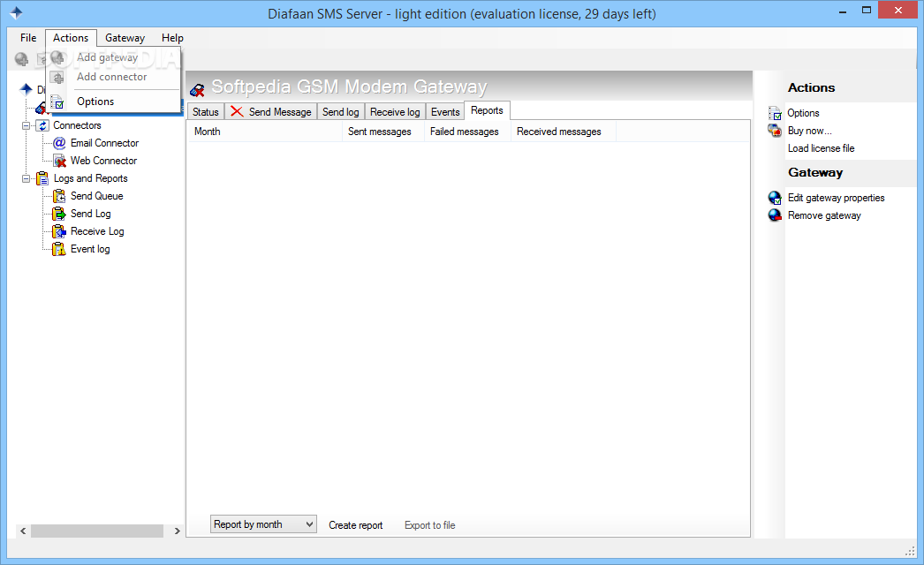The width and height of the screenshot is (924, 565).
Task: Click Load license file link
Action: click(821, 148)
